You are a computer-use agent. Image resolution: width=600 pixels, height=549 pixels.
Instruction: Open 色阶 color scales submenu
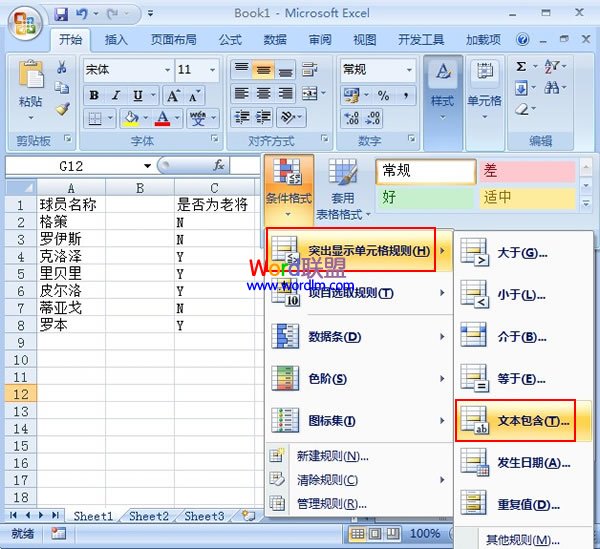pyautogui.click(x=359, y=379)
